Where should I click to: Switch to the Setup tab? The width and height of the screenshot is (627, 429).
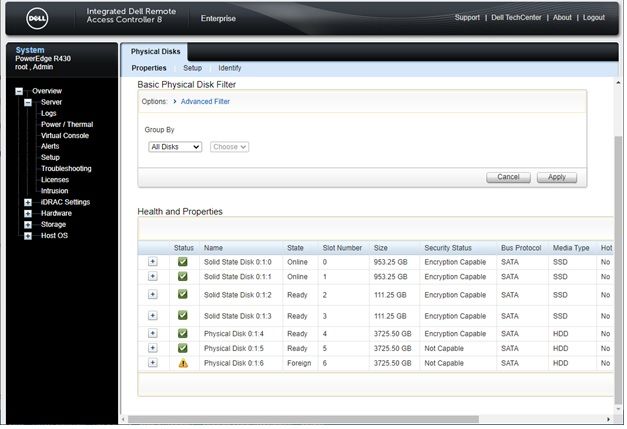(192, 68)
